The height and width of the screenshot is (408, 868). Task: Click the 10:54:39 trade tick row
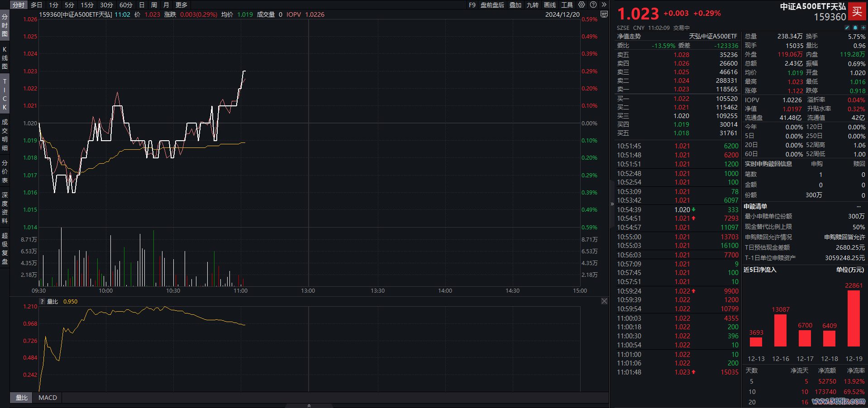(x=677, y=210)
